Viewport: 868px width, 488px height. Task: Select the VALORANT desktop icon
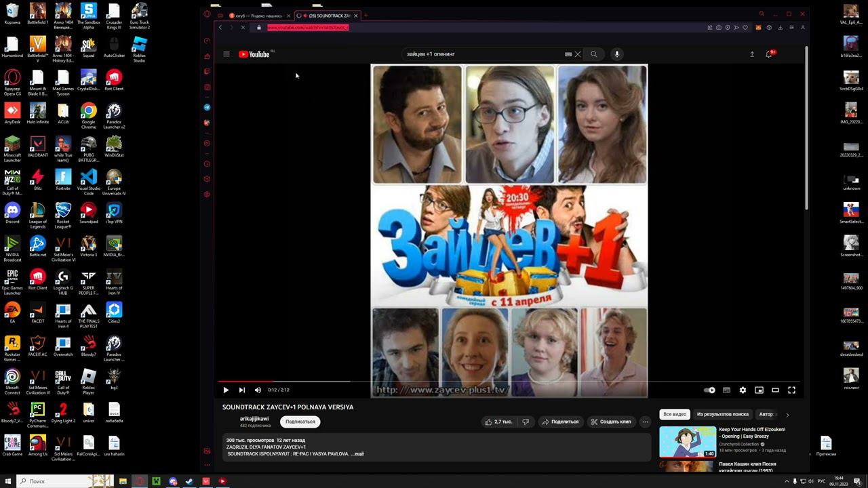(38, 148)
